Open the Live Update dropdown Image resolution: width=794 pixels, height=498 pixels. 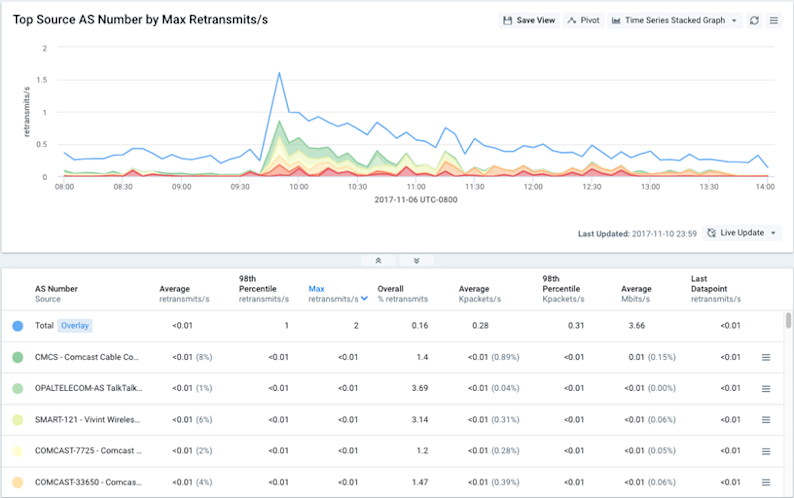coord(742,233)
